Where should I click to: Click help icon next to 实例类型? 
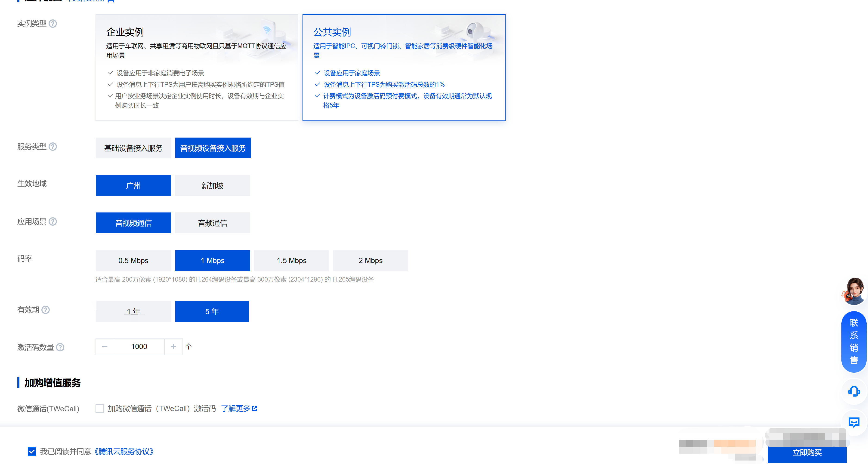[x=53, y=24]
